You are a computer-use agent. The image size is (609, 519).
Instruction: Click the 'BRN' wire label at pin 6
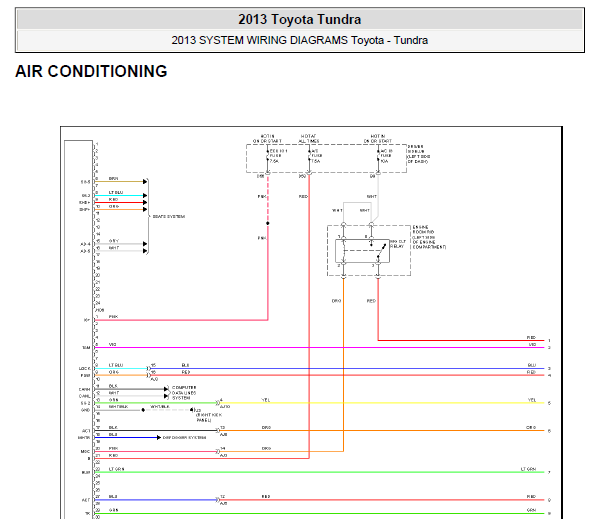click(x=113, y=179)
